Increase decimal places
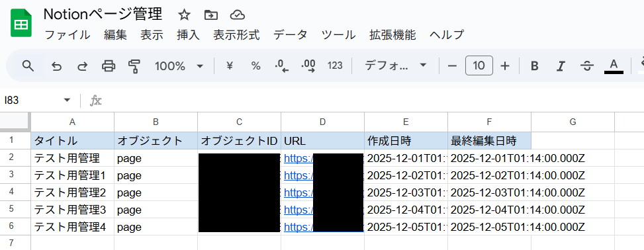Viewport: 644px width, 250px height. click(x=308, y=65)
